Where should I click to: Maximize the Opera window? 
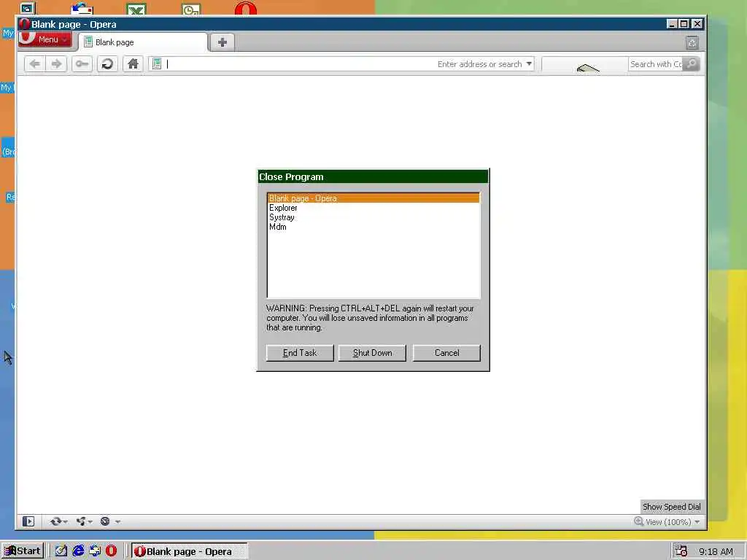click(x=684, y=24)
